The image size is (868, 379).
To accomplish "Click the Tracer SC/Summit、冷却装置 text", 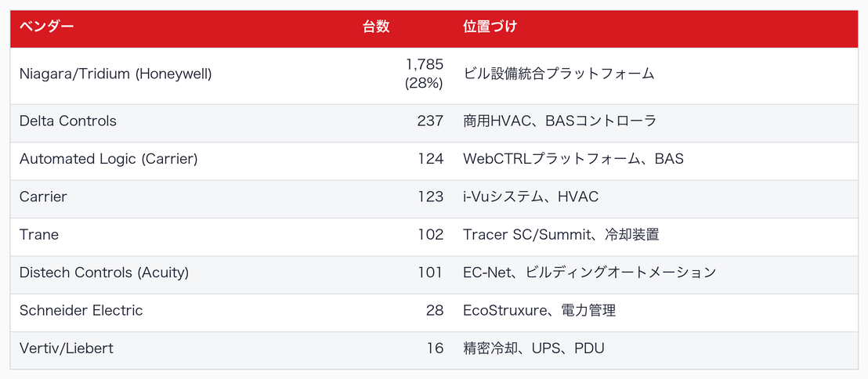I will point(561,235).
